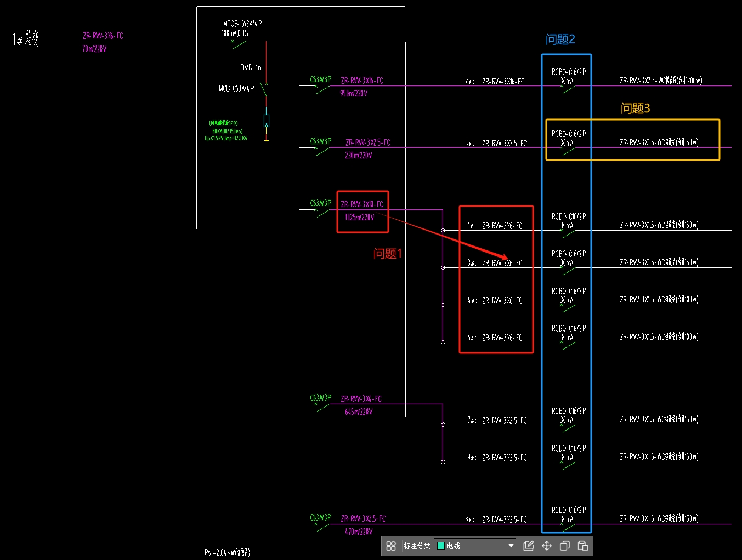The image size is (742, 560).
Task: Click the '2#: ZR-RVV-3X16-FC' circuit label
Action: tap(495, 82)
